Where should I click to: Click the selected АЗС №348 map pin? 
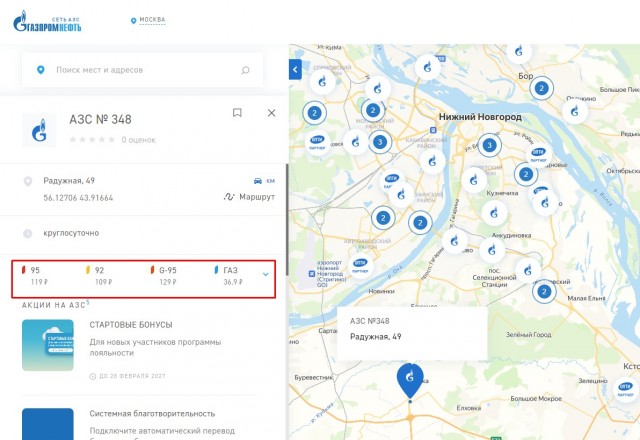click(410, 380)
